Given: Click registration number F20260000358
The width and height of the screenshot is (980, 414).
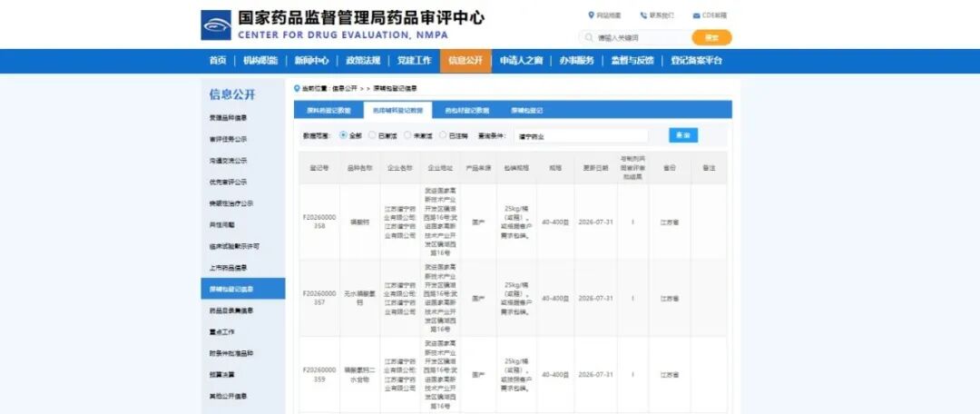Looking at the screenshot, I should (319, 222).
